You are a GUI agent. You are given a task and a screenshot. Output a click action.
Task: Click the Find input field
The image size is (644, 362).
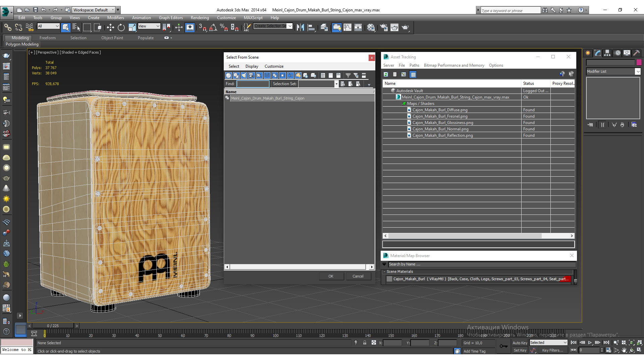253,84
